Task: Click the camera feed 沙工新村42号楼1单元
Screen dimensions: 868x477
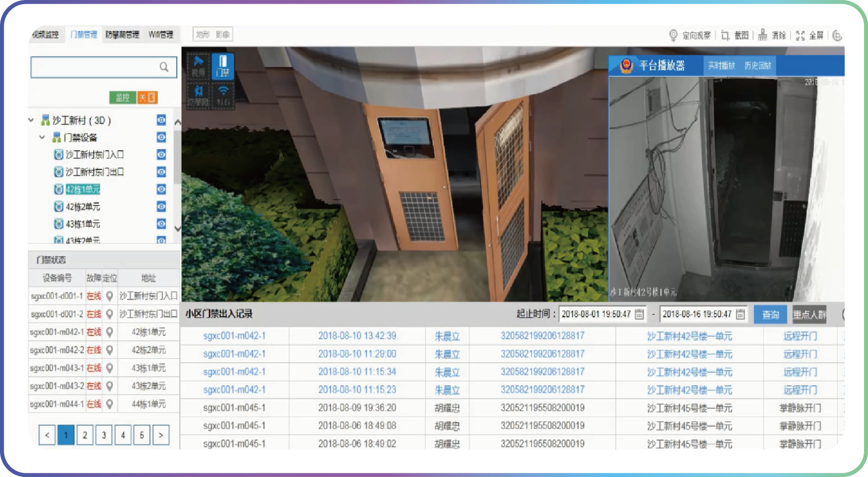Action: point(726,189)
